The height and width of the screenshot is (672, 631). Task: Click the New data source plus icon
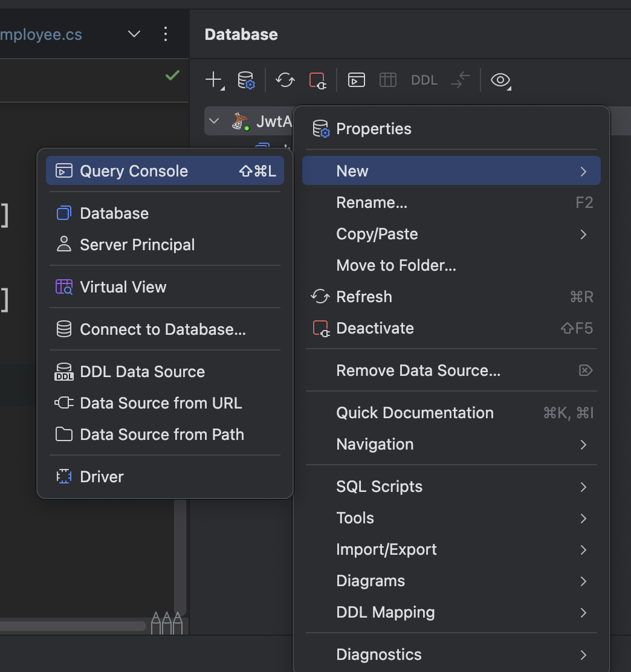(x=214, y=80)
